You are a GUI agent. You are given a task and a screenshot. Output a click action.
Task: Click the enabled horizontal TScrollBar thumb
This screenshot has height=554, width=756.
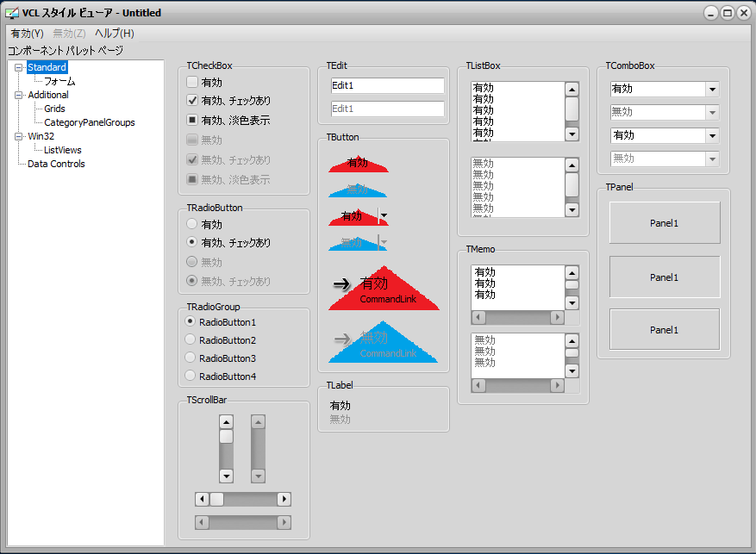(217, 499)
